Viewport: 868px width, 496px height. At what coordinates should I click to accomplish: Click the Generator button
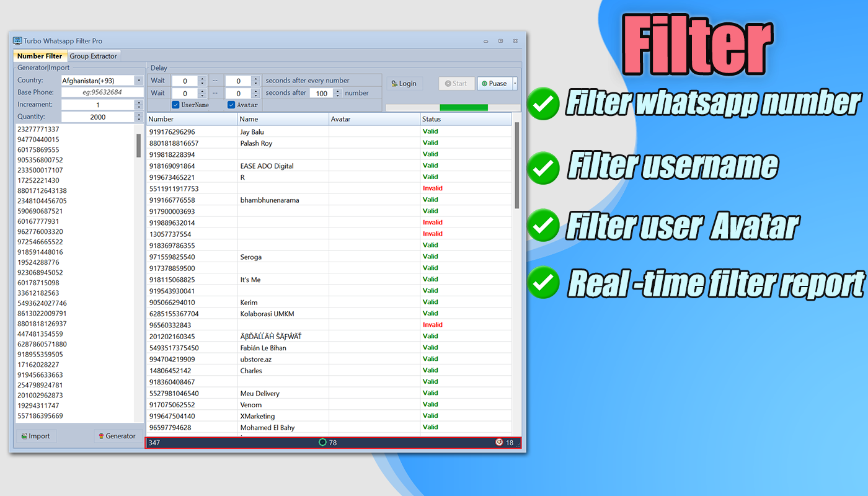117,436
